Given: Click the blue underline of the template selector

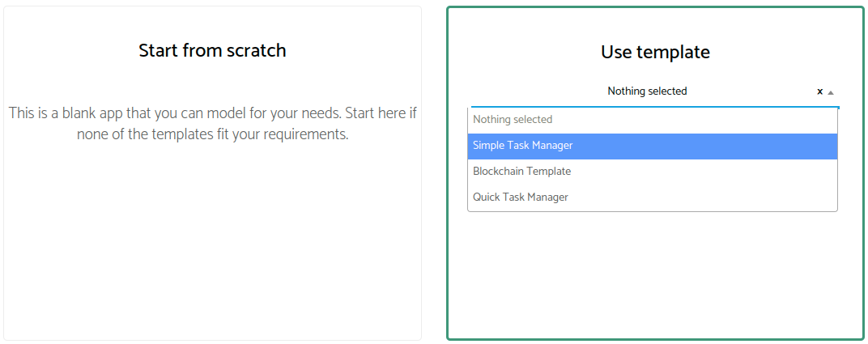Looking at the screenshot, I should 655,107.
